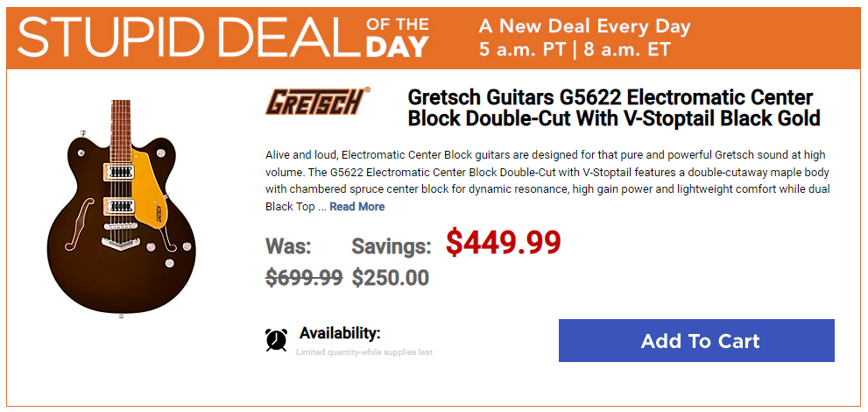Click the $449.99 sale price
The image size is (868, 412).
coord(504,243)
